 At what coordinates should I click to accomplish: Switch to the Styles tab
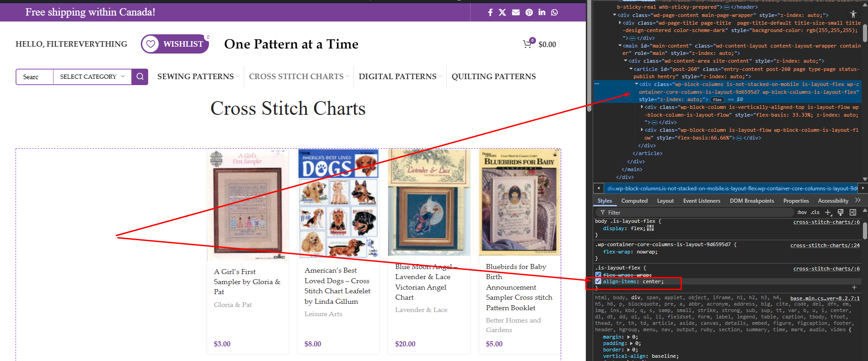tap(605, 201)
